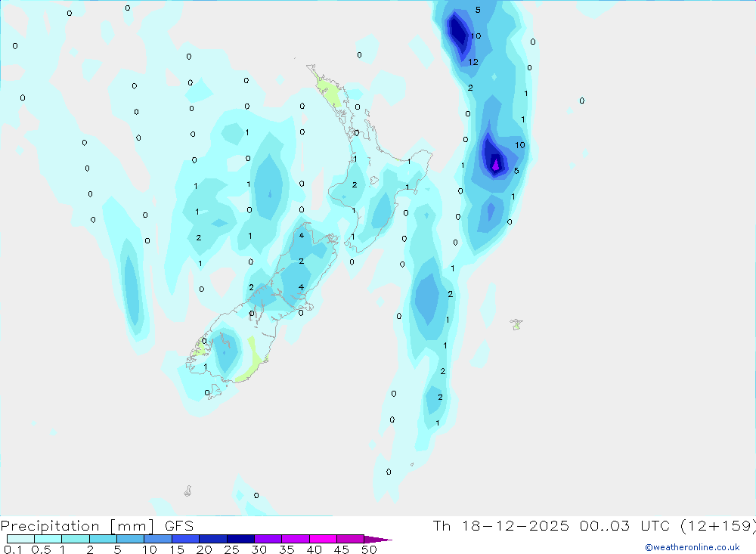Click the legend label '35'

click(287, 549)
